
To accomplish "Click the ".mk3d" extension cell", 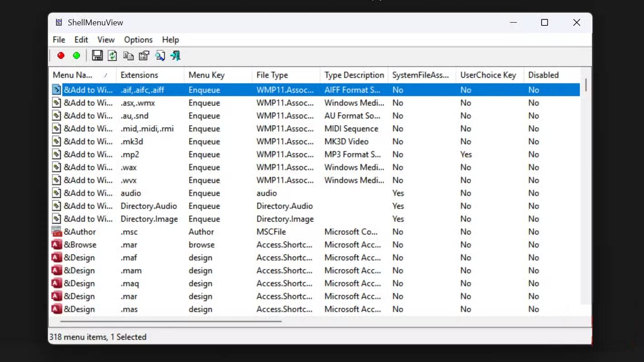I will (x=132, y=141).
